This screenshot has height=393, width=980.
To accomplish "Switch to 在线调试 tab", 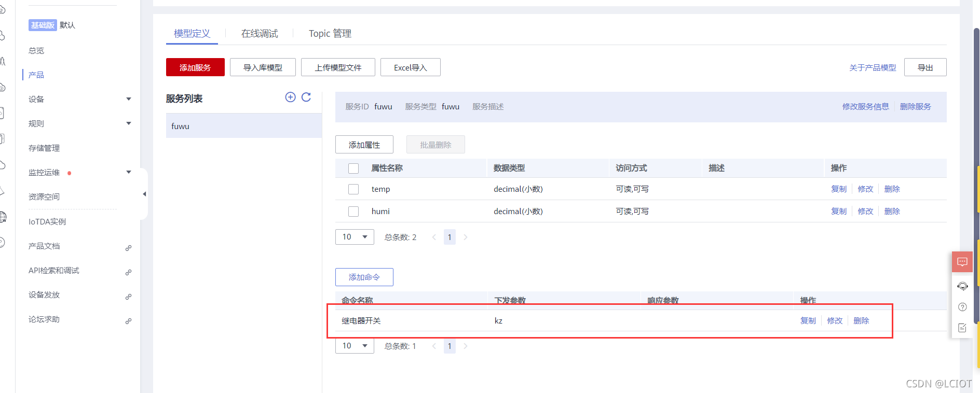I will tap(260, 34).
